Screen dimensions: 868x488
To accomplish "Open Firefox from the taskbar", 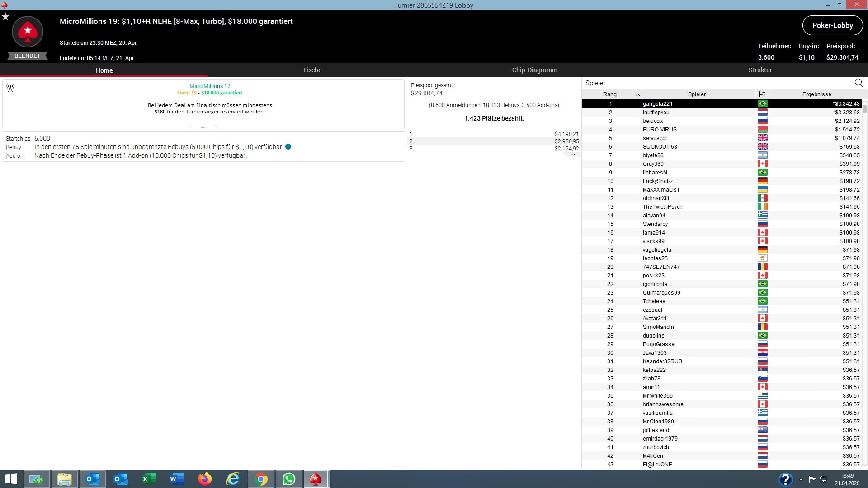I will tap(205, 479).
